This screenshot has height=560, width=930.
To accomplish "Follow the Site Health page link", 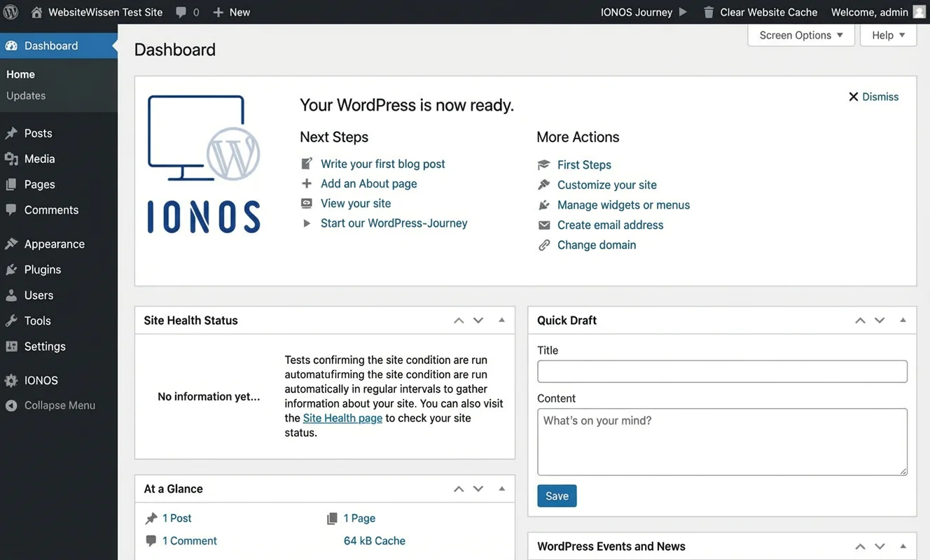I will [342, 418].
